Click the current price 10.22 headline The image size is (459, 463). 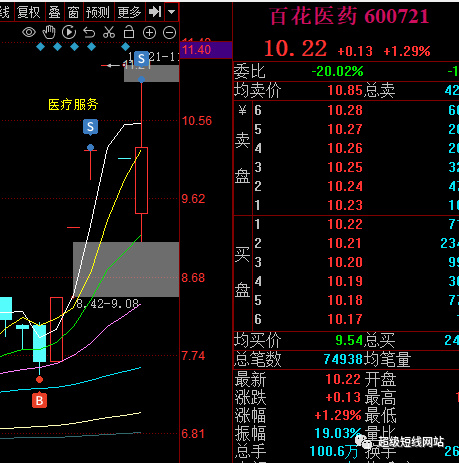(295, 49)
